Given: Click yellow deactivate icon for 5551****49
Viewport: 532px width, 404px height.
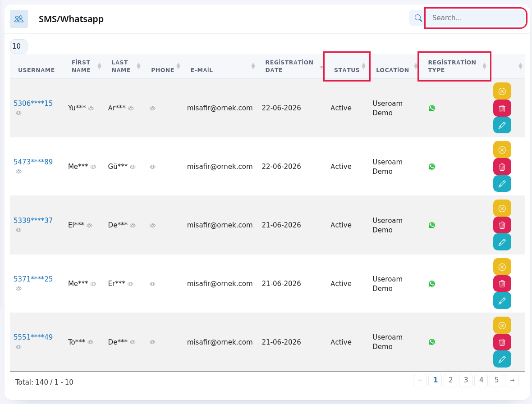Looking at the screenshot, I should point(502,326).
